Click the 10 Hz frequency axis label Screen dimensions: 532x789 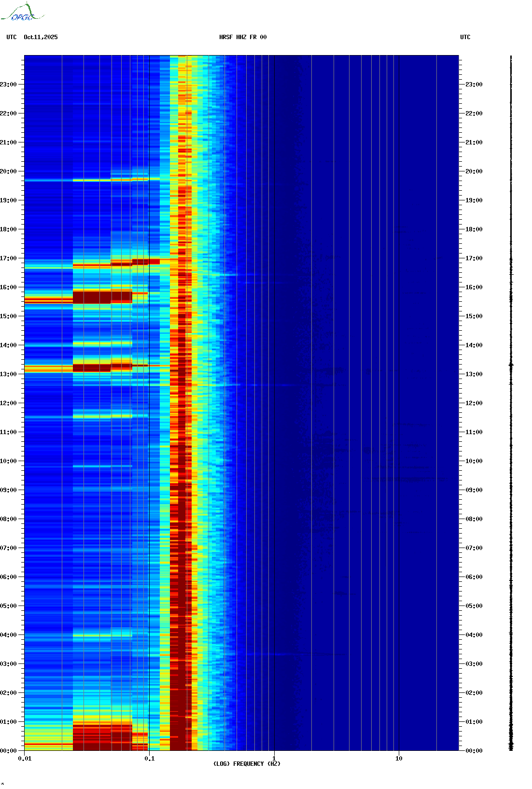pyautogui.click(x=399, y=759)
